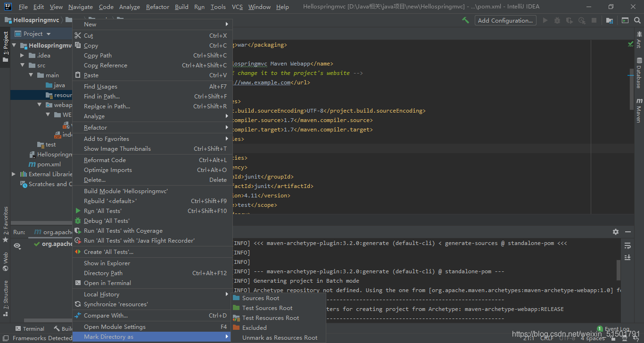
Task: Collapse the src folder node
Action: 22,65
